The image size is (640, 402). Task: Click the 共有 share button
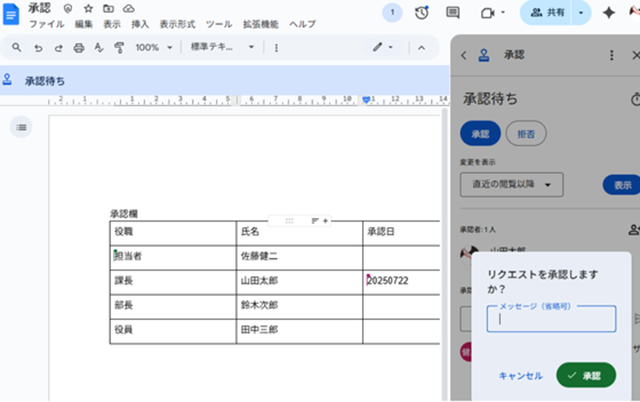pos(547,13)
